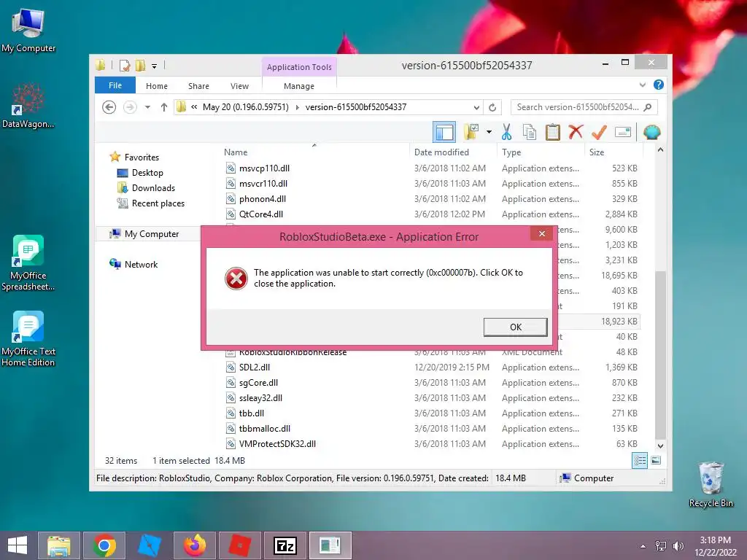This screenshot has width=747, height=560.
Task: Open the quick access toolbar customize dropdown
Action: [x=155, y=66]
